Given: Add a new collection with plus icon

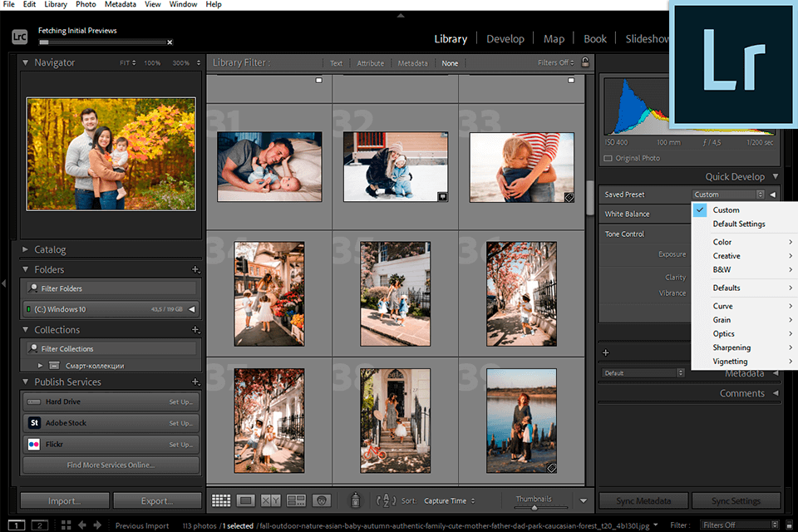Looking at the screenshot, I should pyautogui.click(x=195, y=329).
